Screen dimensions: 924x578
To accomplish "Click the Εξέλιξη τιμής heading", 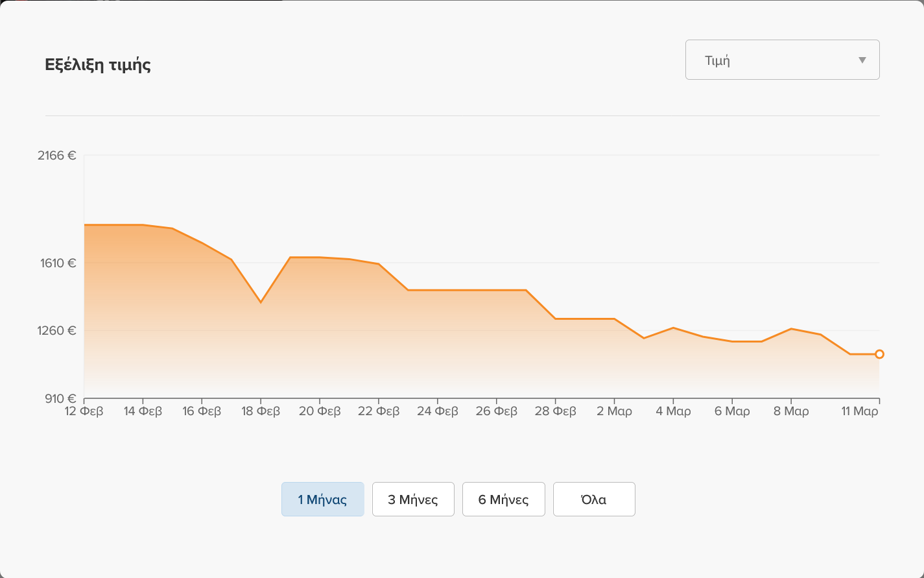I will pyautogui.click(x=98, y=65).
